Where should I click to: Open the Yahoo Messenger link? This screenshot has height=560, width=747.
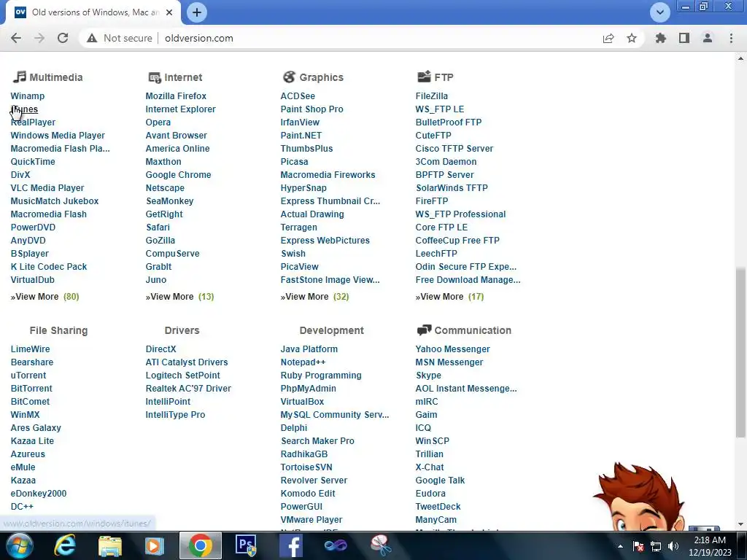coord(452,349)
